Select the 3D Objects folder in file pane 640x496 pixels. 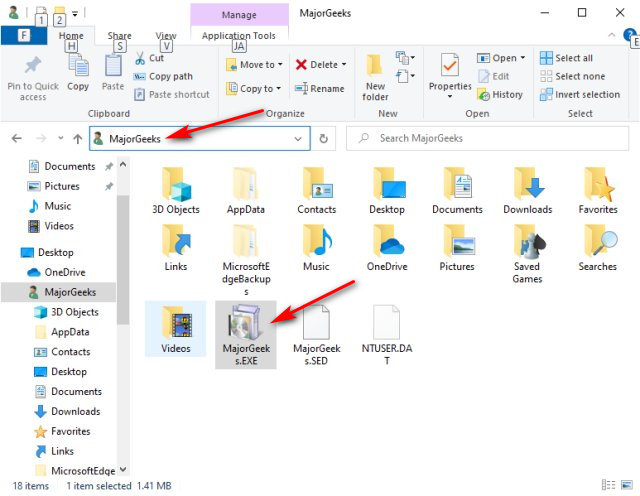coord(176,191)
